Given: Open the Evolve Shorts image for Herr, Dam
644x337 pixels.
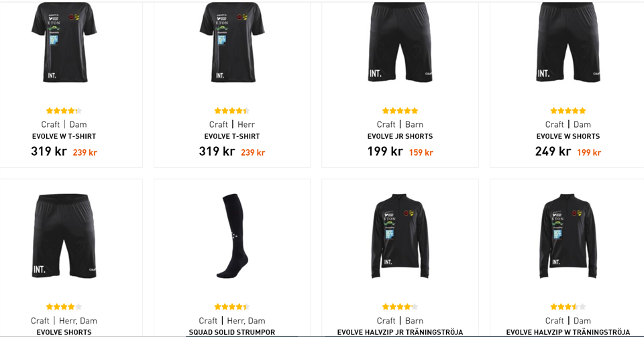Looking at the screenshot, I should tap(64, 236).
